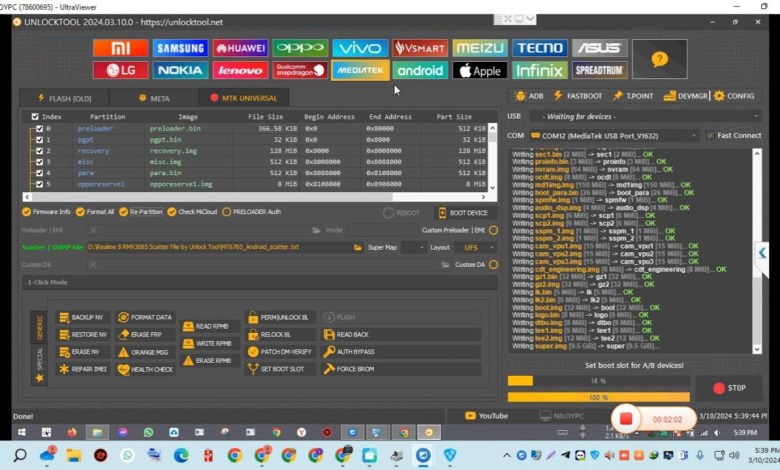Click ERASE FRP button
This screenshot has width=780, height=470.
pos(145,335)
